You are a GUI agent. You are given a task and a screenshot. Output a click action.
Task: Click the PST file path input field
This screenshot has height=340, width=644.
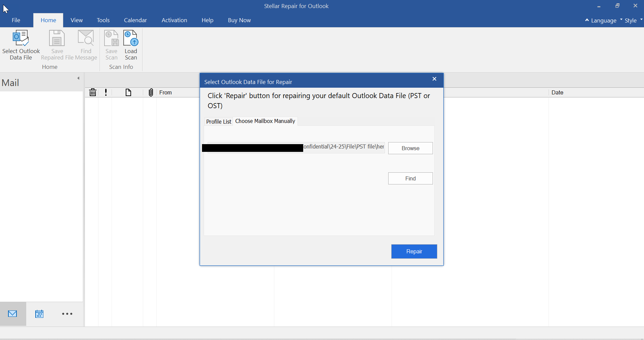[296, 147]
